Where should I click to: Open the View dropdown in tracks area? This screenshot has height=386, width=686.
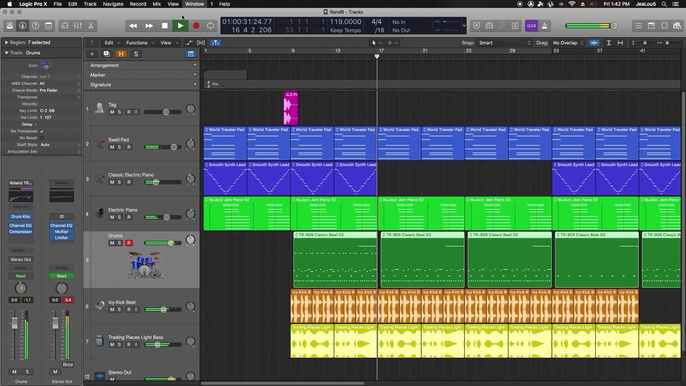[x=169, y=43]
